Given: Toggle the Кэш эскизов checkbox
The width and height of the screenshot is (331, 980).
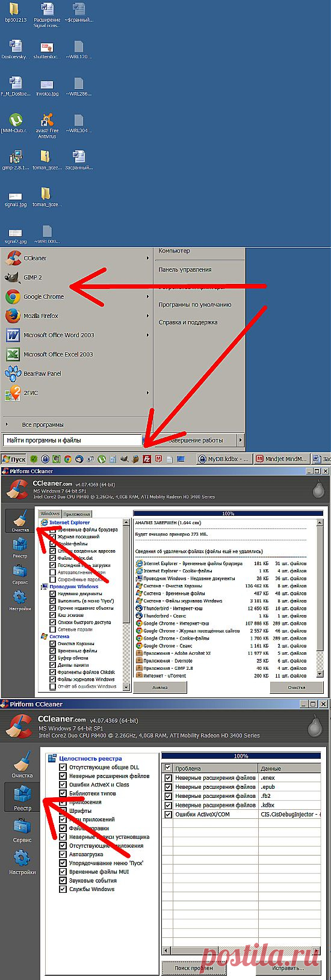Looking at the screenshot, I should [x=52, y=615].
